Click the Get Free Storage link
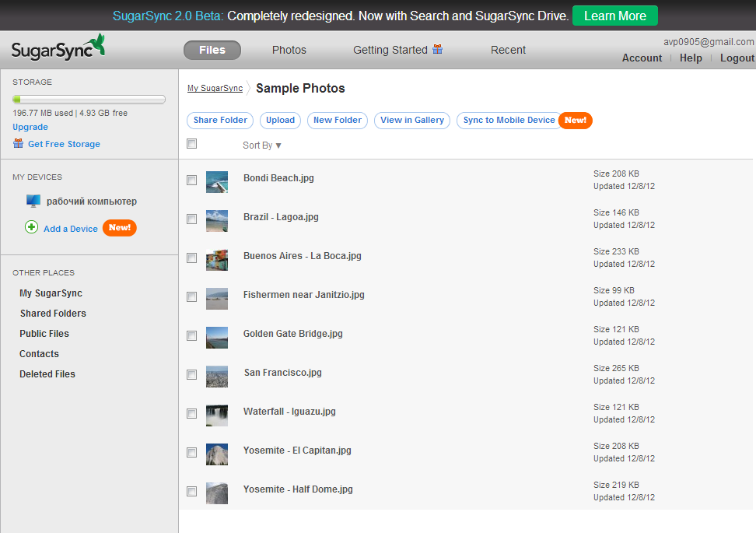The height and width of the screenshot is (533, 756). coord(64,144)
